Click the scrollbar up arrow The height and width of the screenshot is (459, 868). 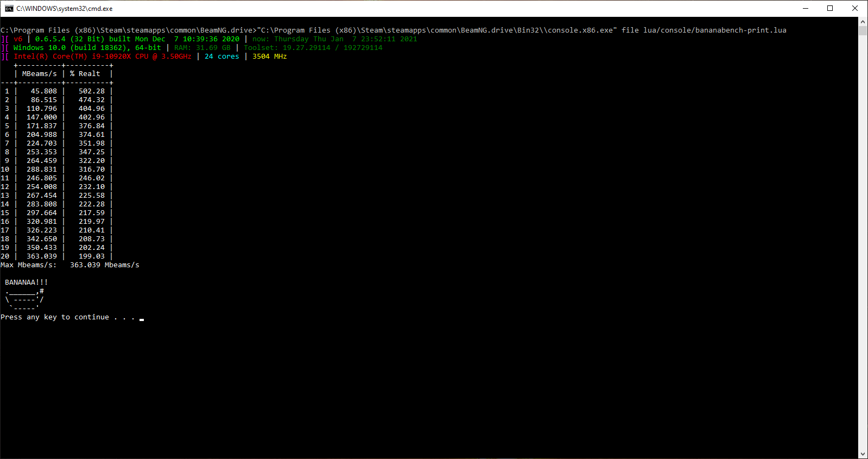(x=863, y=22)
